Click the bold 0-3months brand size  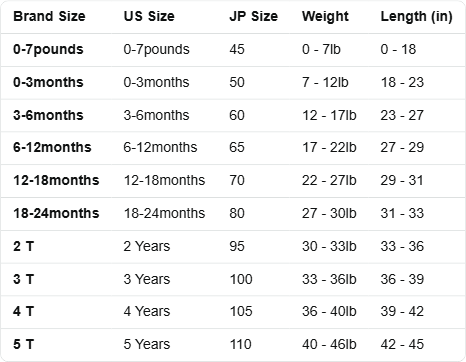[x=48, y=82]
